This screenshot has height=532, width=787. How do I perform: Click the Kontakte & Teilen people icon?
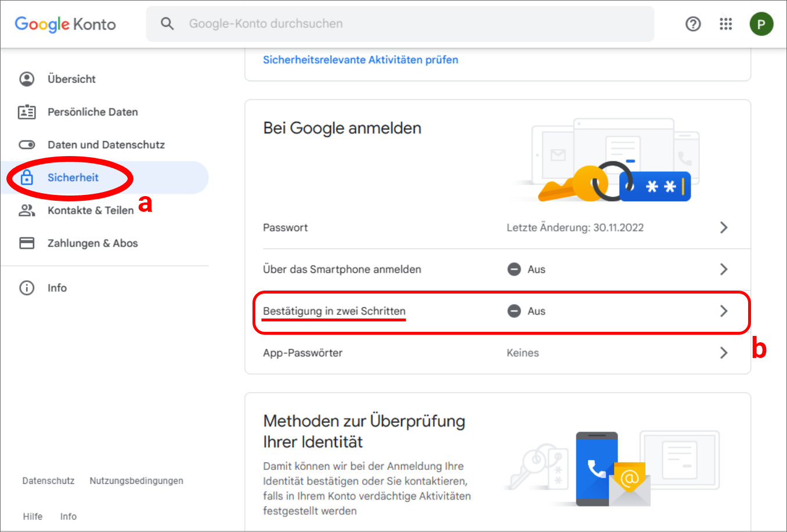tap(27, 210)
